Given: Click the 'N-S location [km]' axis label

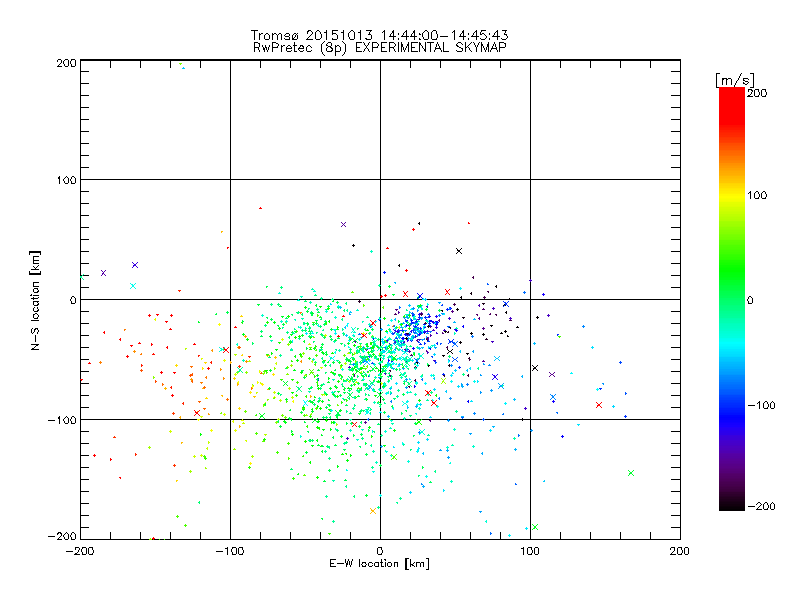Looking at the screenshot, I should coord(35,300).
